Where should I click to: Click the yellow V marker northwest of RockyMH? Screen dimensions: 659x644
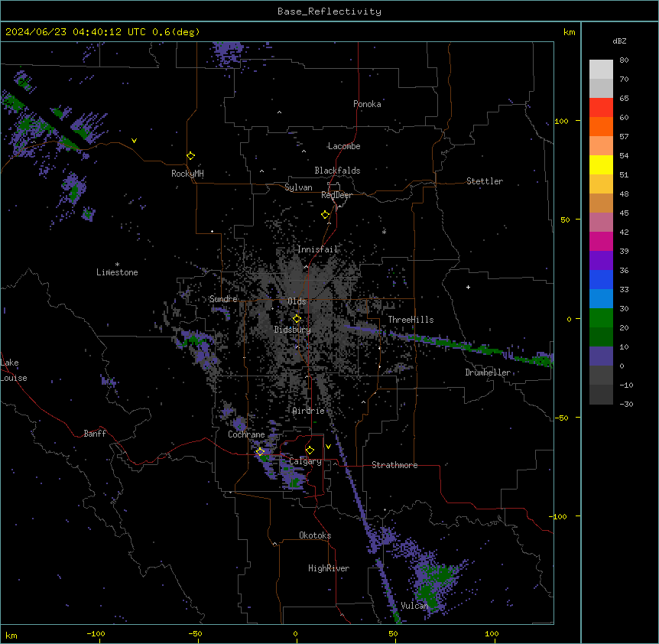point(134,141)
